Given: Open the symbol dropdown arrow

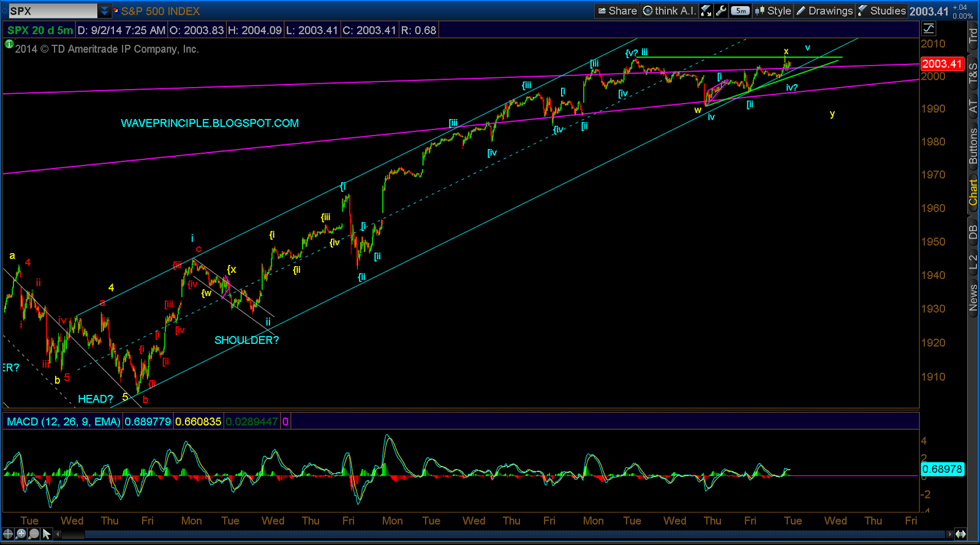Looking at the screenshot, I should click(105, 11).
